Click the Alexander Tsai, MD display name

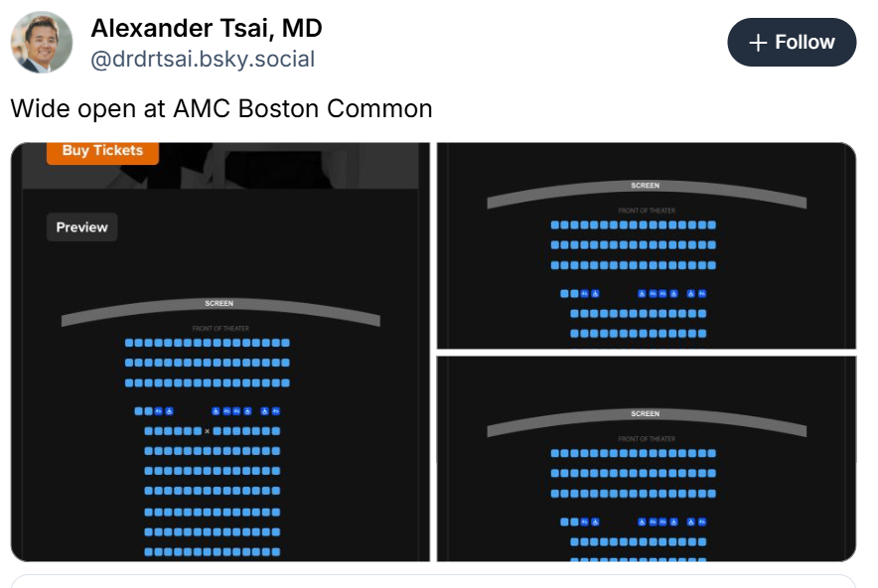coord(206,28)
